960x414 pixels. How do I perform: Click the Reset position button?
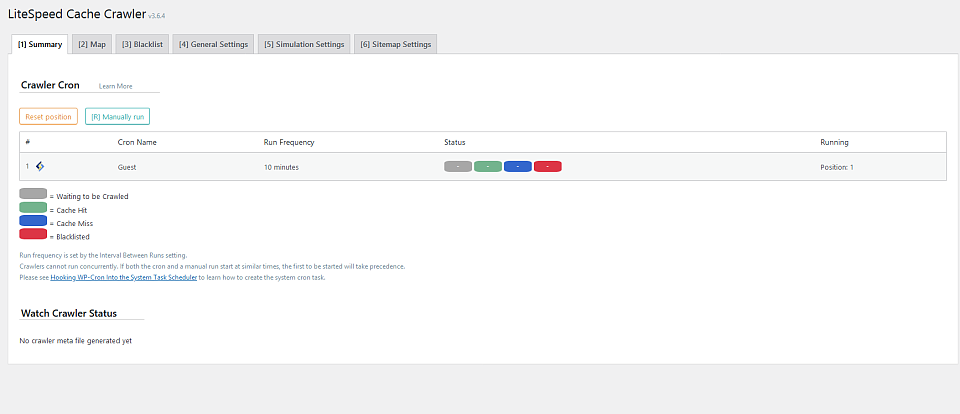(x=48, y=116)
